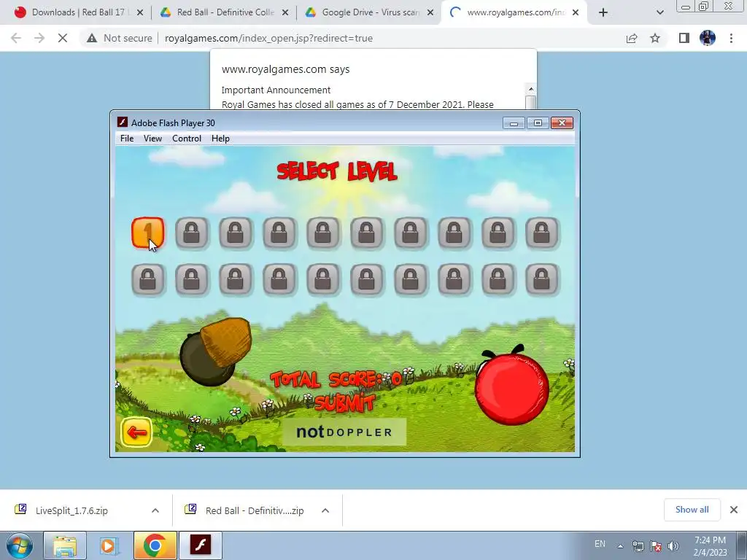
Task: Open Chrome three-dot menu
Action: pos(731,38)
